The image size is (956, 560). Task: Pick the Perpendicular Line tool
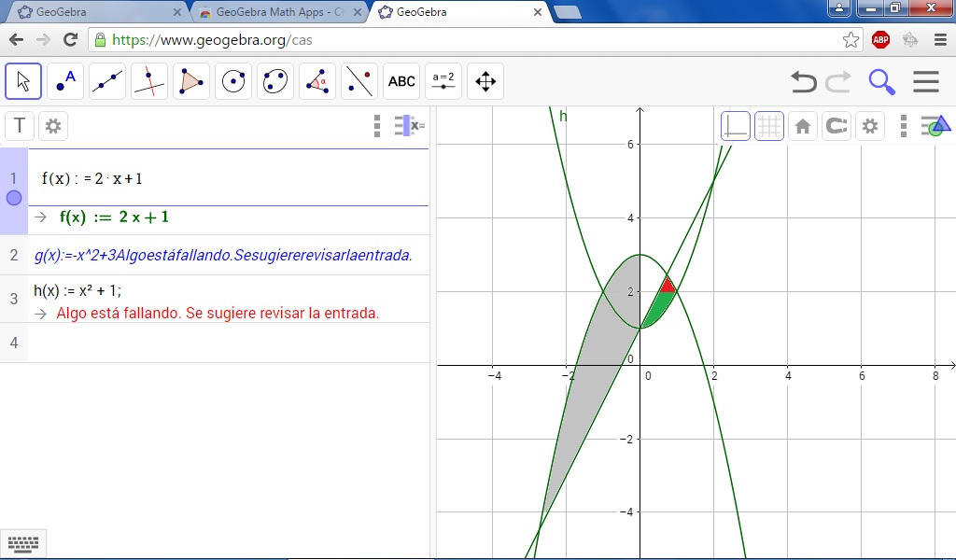point(149,81)
